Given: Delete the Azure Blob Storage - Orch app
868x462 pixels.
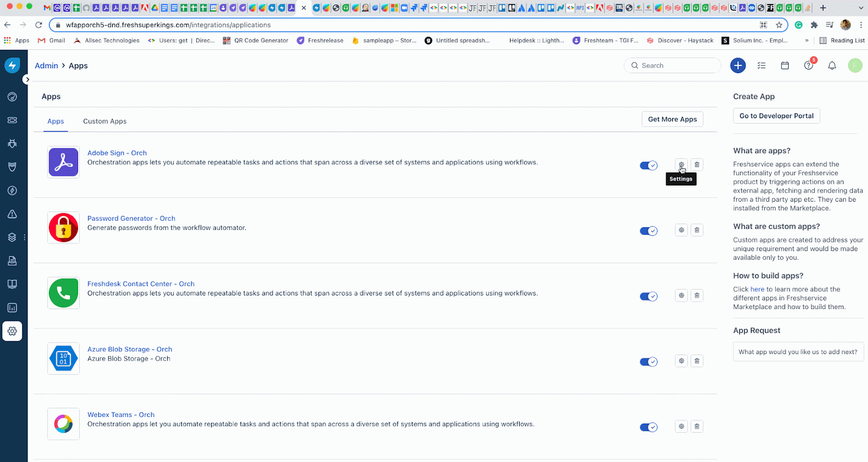Looking at the screenshot, I should point(697,361).
